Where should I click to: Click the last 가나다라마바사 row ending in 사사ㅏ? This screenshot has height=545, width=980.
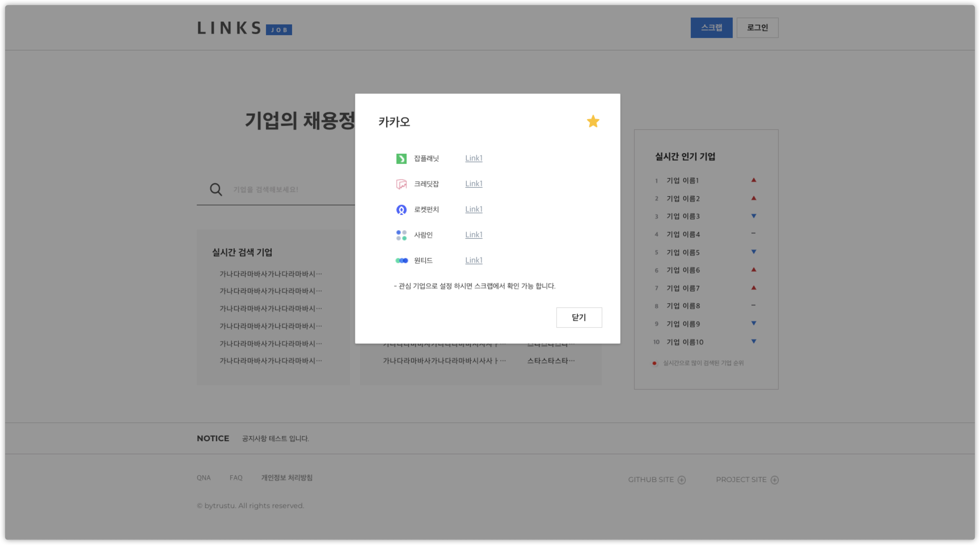[x=444, y=361]
